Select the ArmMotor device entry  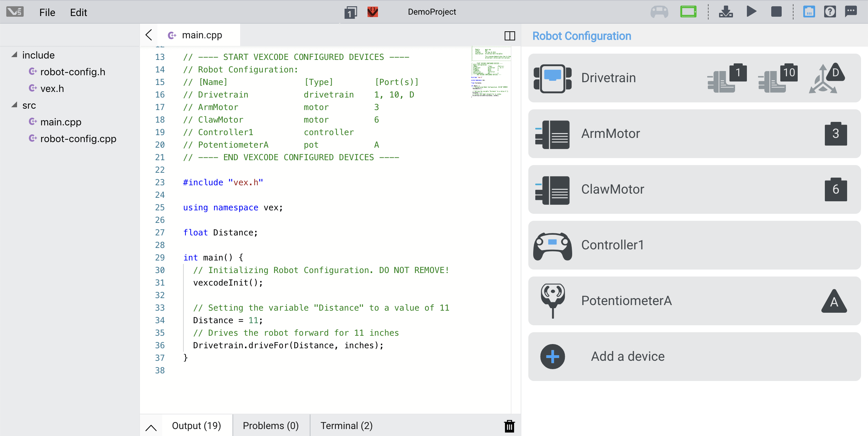point(694,134)
